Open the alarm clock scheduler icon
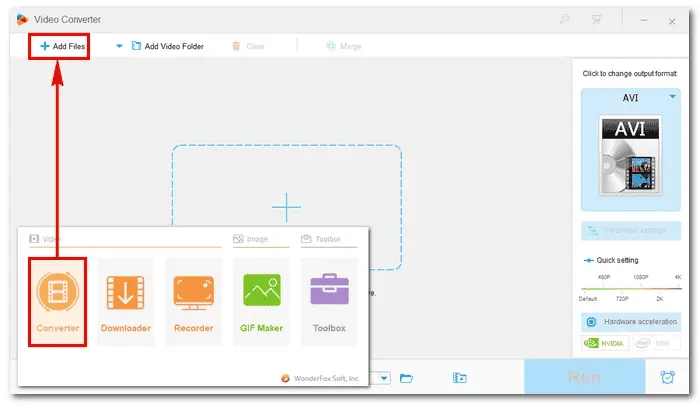Screen dimensions: 700x405 pos(667,377)
